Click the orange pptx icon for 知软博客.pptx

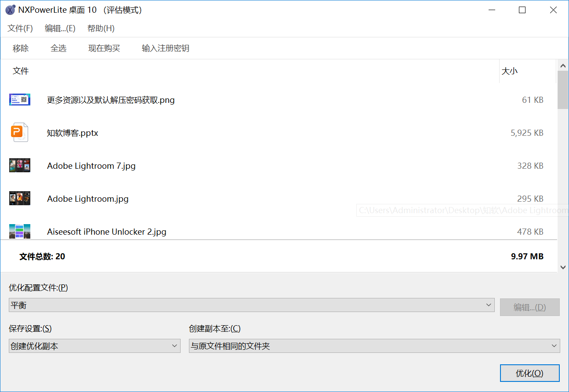[20, 133]
